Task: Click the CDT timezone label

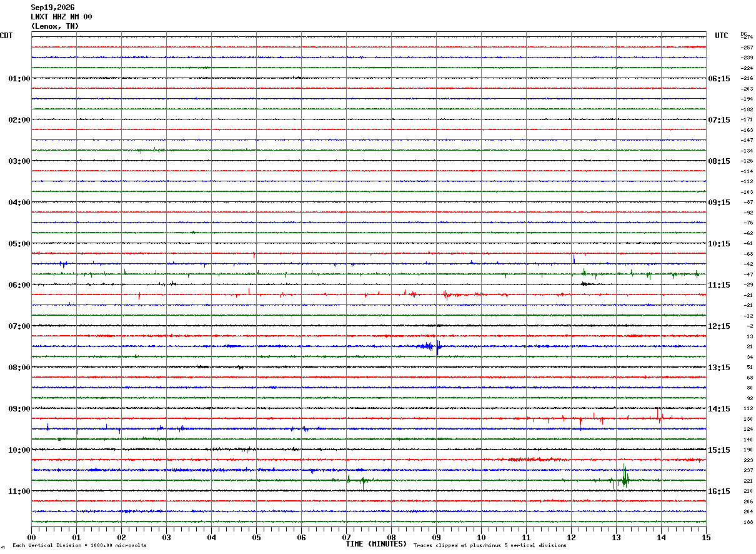Action: click(x=6, y=36)
